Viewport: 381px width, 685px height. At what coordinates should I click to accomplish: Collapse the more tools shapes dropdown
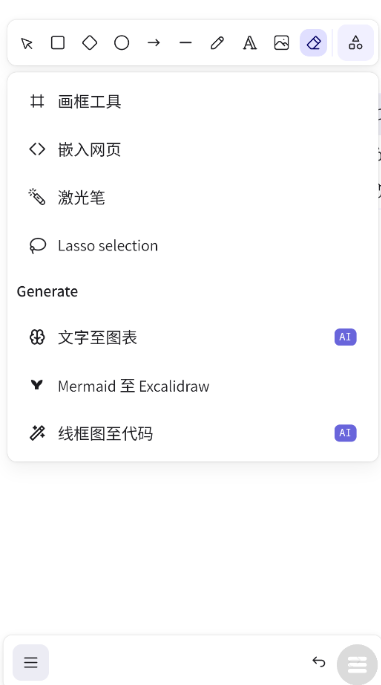pos(356,43)
